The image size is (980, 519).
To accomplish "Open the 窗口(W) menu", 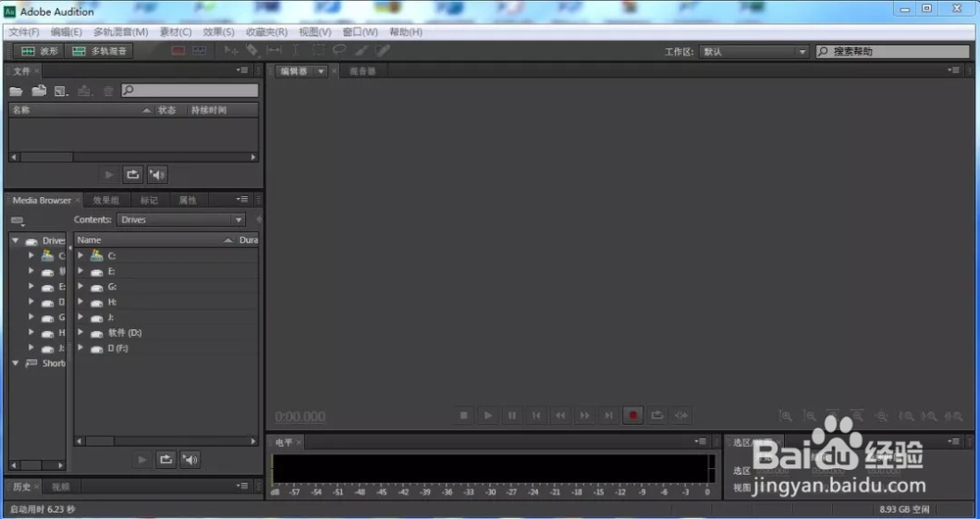I will pos(360,32).
